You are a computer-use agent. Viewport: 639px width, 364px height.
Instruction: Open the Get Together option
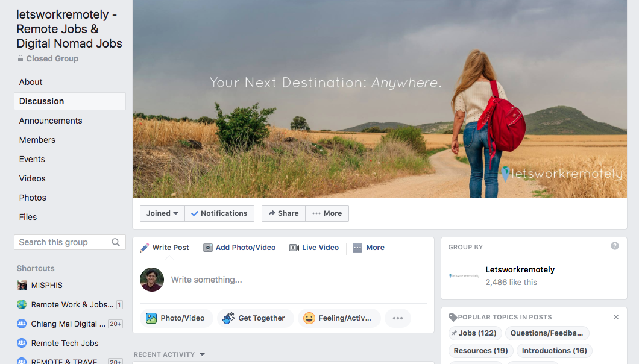click(256, 318)
